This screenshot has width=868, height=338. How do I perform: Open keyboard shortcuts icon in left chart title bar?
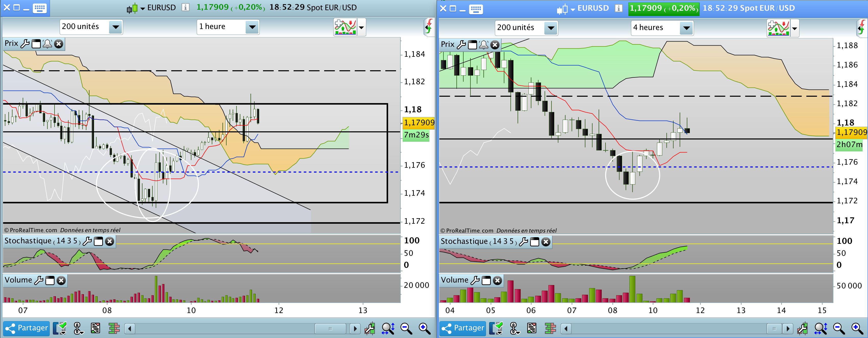tap(40, 8)
